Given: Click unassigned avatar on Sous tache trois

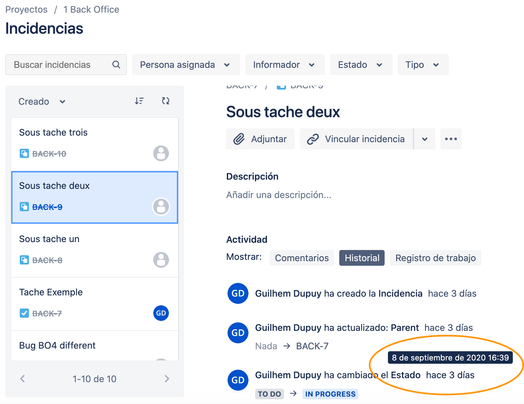Looking at the screenshot, I should pyautogui.click(x=161, y=153).
